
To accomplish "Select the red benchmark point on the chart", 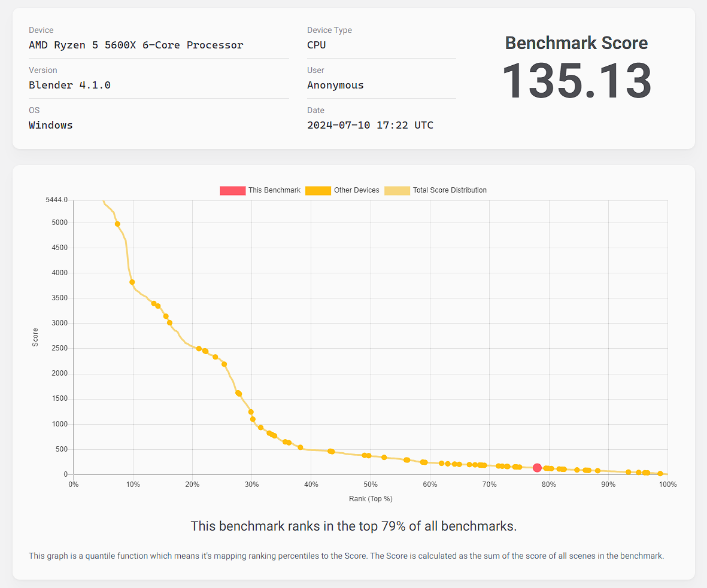I will coord(537,468).
